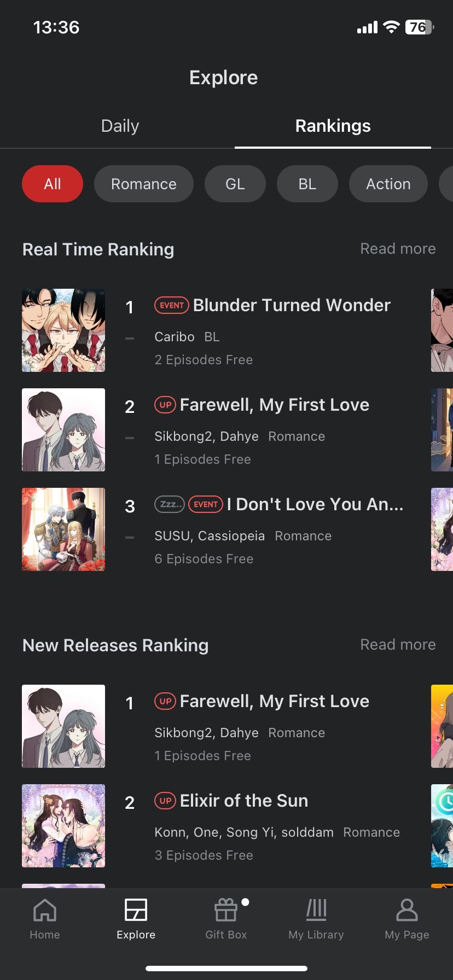The image size is (453, 980).
Task: Select the BL genre filter chip
Action: pyautogui.click(x=307, y=184)
